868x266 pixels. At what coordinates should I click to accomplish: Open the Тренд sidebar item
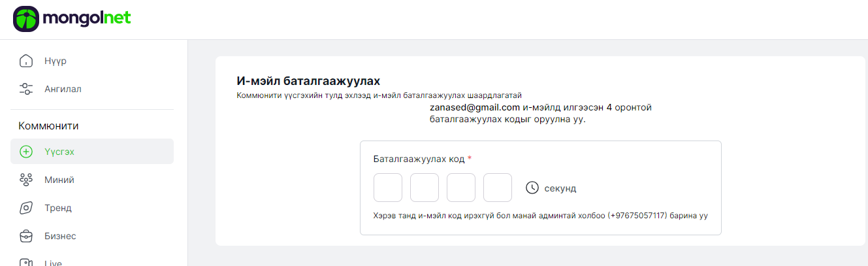coord(57,208)
